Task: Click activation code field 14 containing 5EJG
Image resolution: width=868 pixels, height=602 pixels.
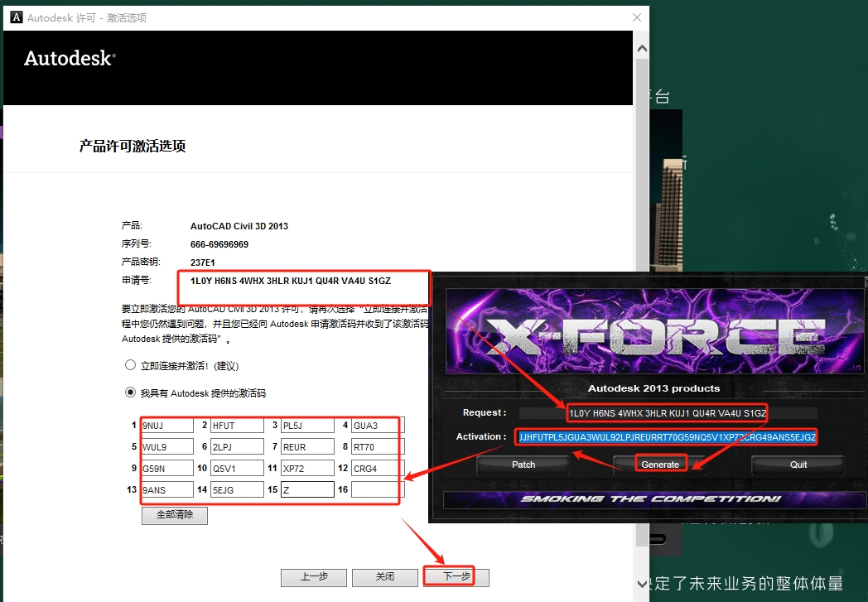Action: [x=238, y=489]
